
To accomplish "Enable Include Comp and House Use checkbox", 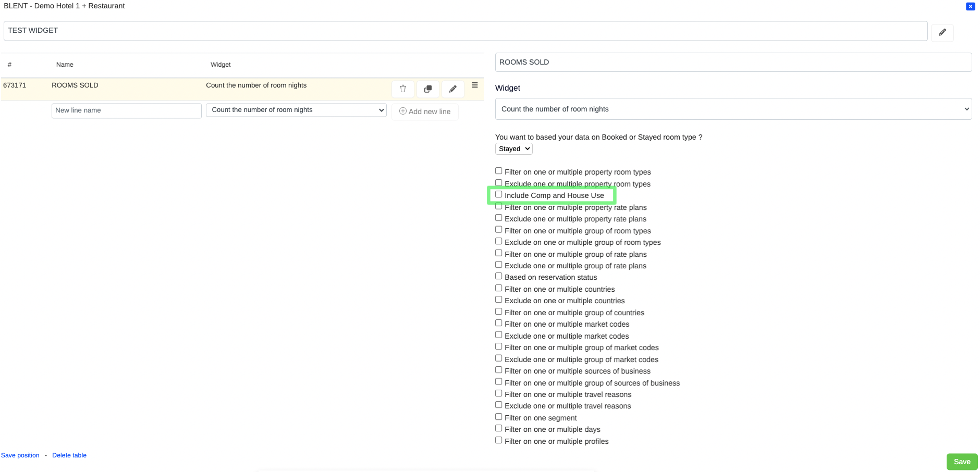I will coord(499,195).
